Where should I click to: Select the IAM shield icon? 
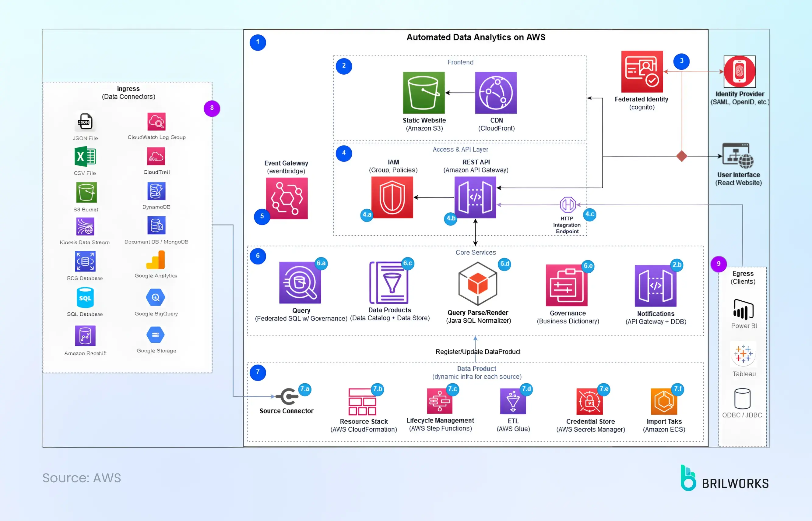pyautogui.click(x=392, y=197)
